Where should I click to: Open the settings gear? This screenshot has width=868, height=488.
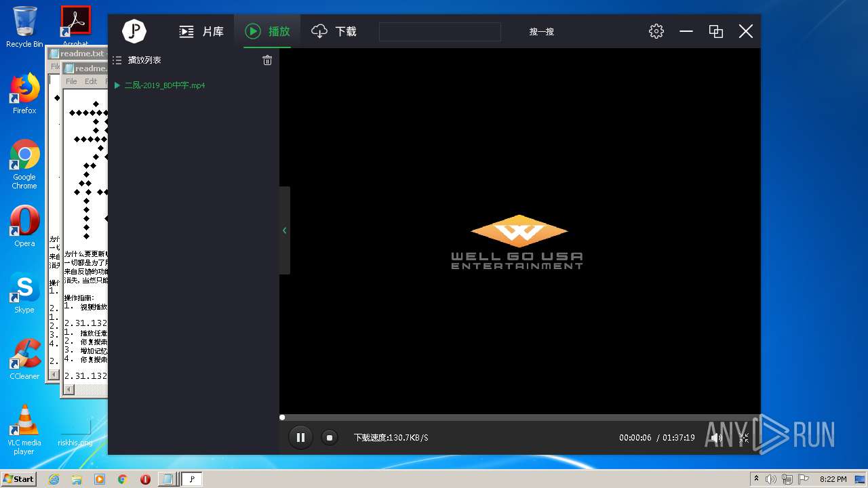click(x=656, y=31)
